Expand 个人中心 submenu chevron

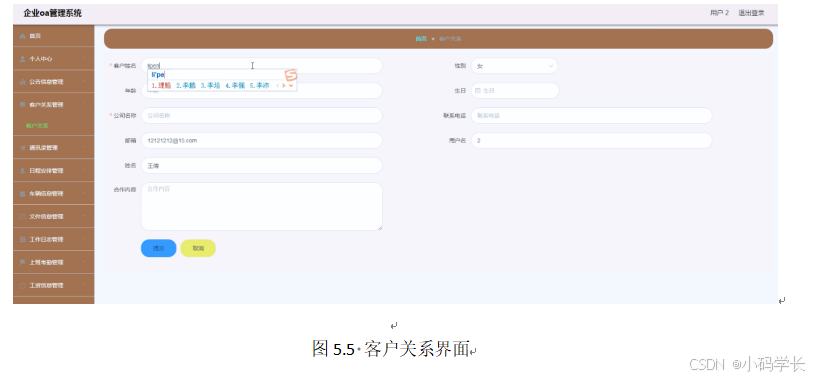(x=84, y=59)
